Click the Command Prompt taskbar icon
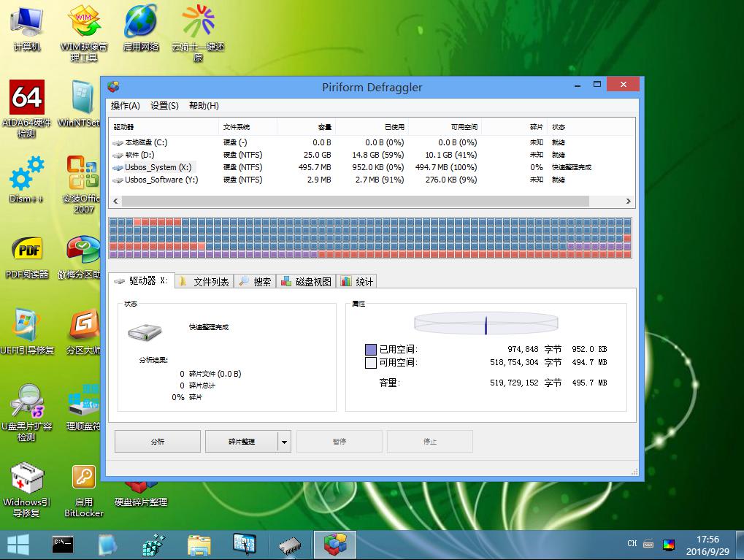Viewport: 744px width, 560px height. (x=63, y=544)
